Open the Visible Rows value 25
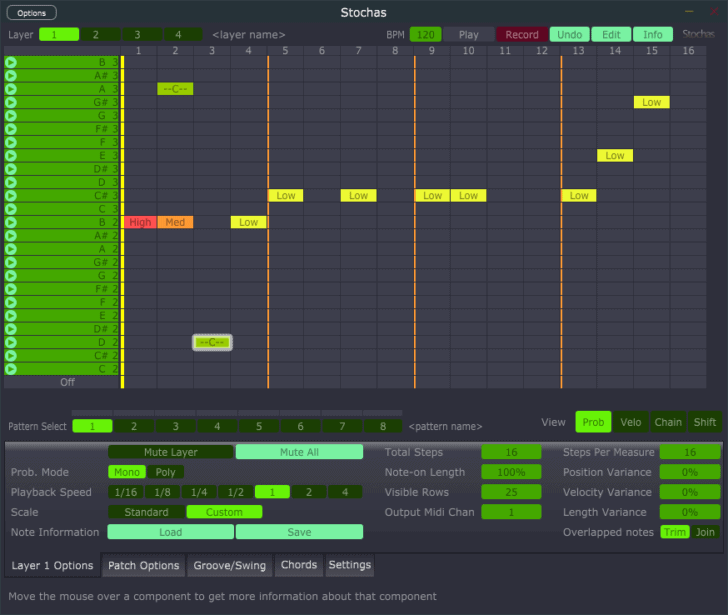 pos(511,492)
